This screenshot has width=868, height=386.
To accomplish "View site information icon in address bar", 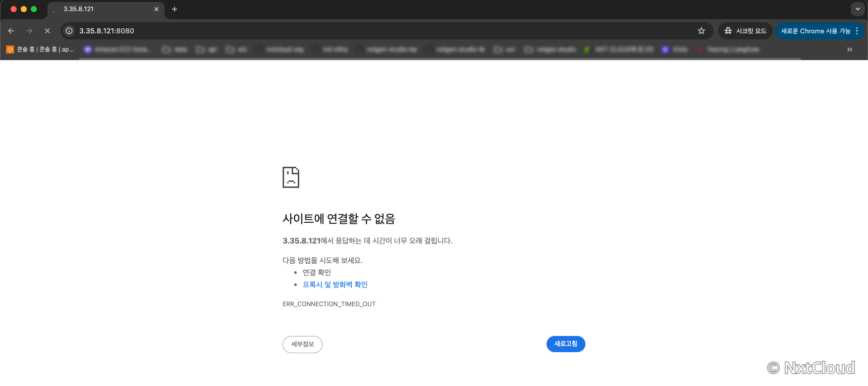I will (x=69, y=31).
